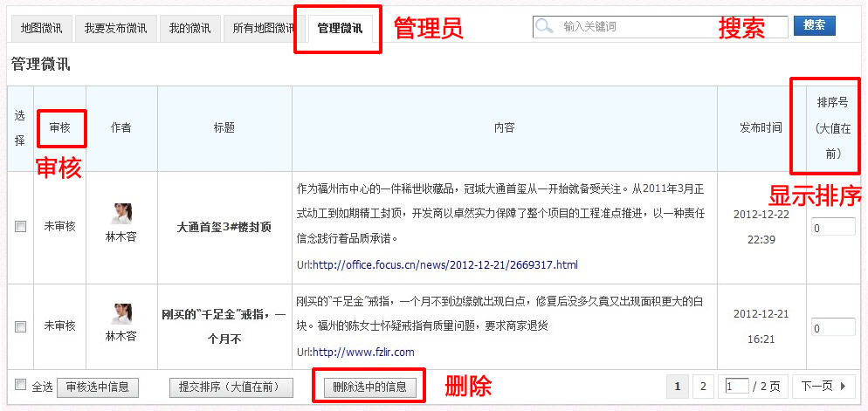Click 未审核 status in 大通首玺 row

[x=59, y=226]
